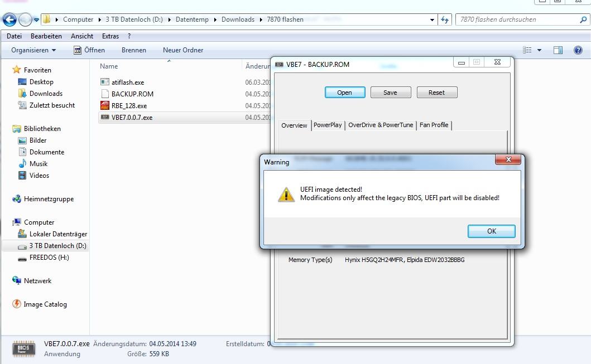Toggle the preview pane icon
The width and height of the screenshot is (591, 364).
pyautogui.click(x=558, y=50)
